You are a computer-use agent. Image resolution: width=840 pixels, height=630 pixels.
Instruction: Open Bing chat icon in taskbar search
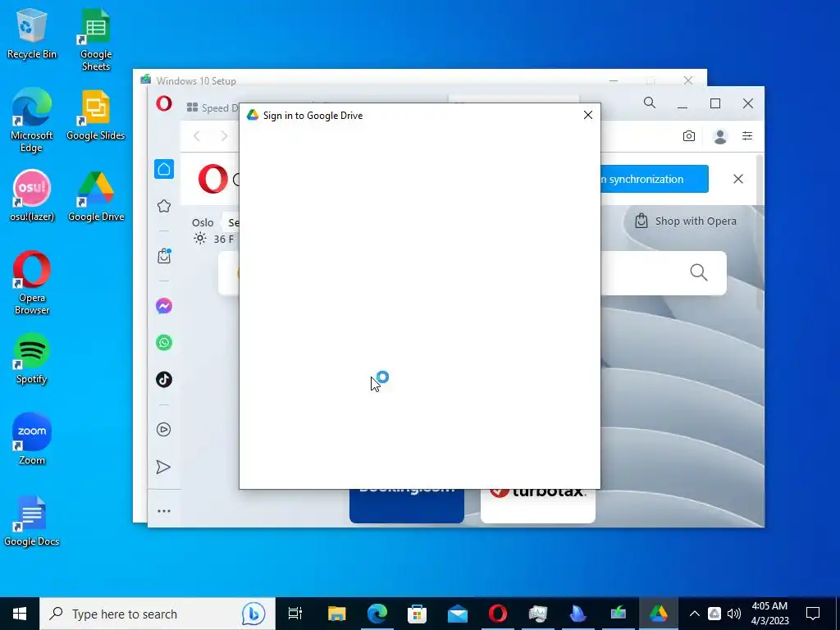click(253, 614)
